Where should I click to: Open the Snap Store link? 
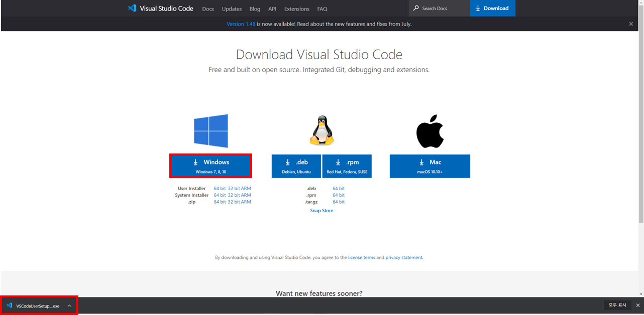(x=321, y=211)
